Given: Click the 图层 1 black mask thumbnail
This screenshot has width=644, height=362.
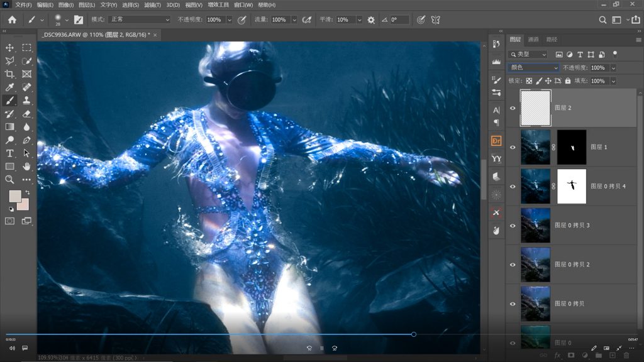Looking at the screenshot, I should point(571,147).
